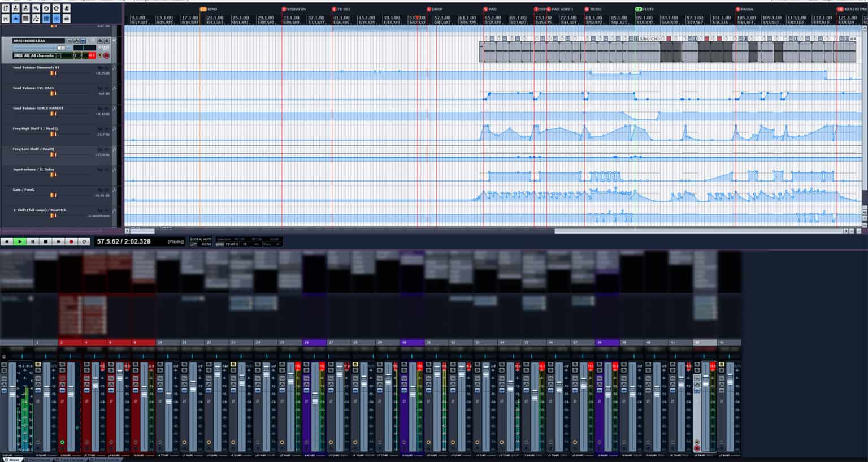Screen dimensions: 868x462
Task: Open the wrench settings icon in the toolbar
Action: coord(36,18)
